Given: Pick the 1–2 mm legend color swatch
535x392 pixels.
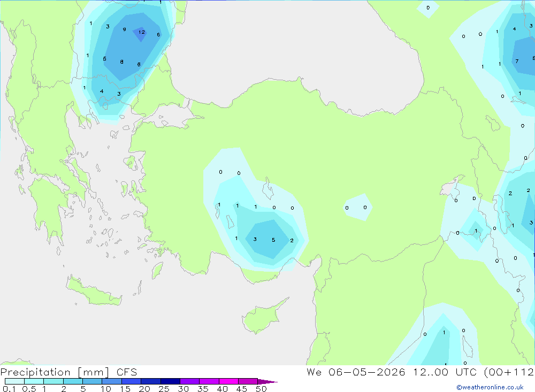Looking at the screenshot, I should tap(53, 381).
